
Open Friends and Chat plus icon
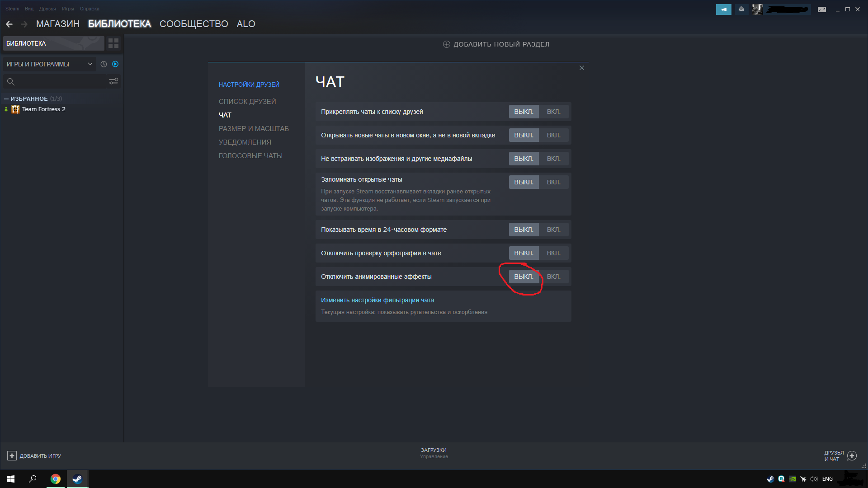click(x=852, y=455)
